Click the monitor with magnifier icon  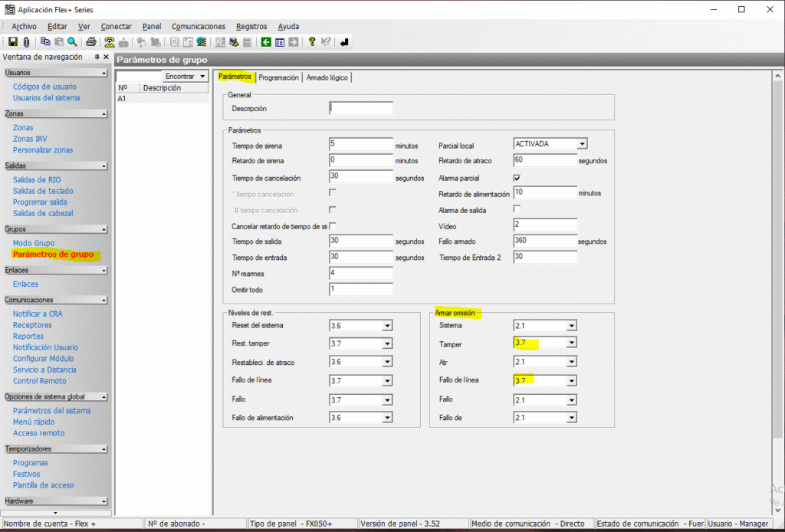click(x=202, y=42)
